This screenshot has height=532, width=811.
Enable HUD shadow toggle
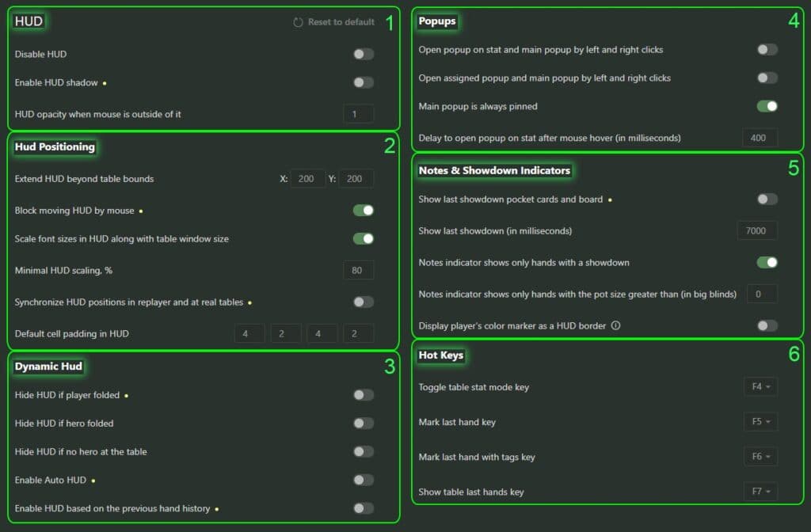[x=364, y=82]
